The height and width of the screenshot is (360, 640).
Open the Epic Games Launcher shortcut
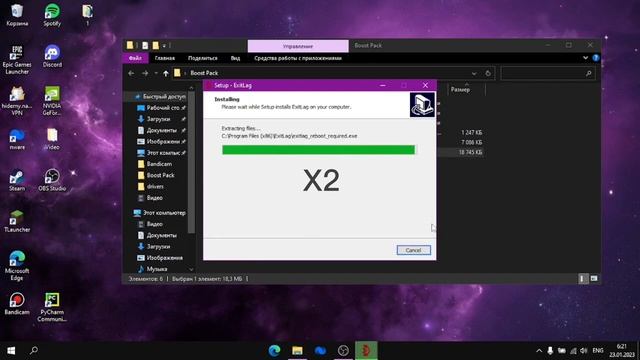pos(17,60)
